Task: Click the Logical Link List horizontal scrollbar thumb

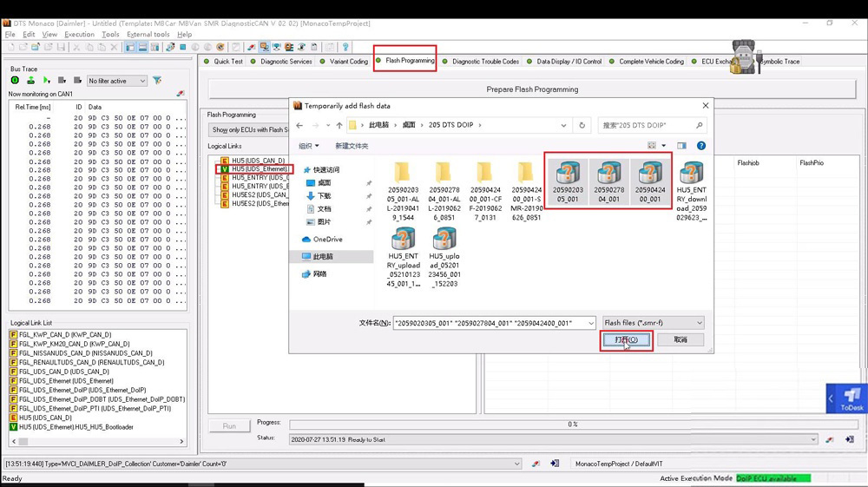Action: (23, 442)
